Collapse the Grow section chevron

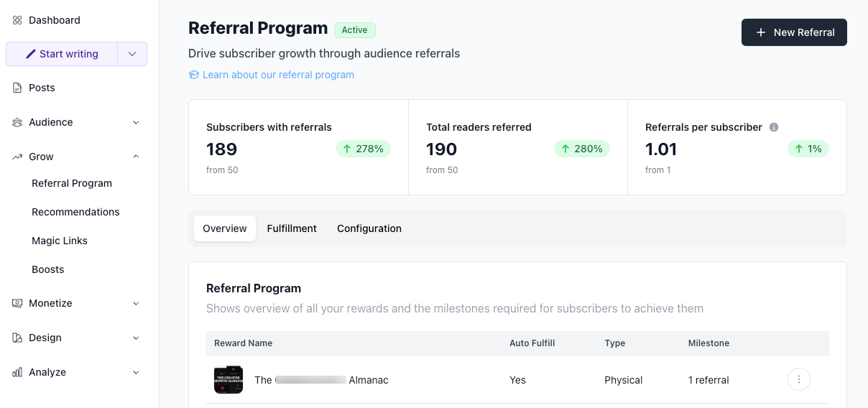[x=136, y=157]
